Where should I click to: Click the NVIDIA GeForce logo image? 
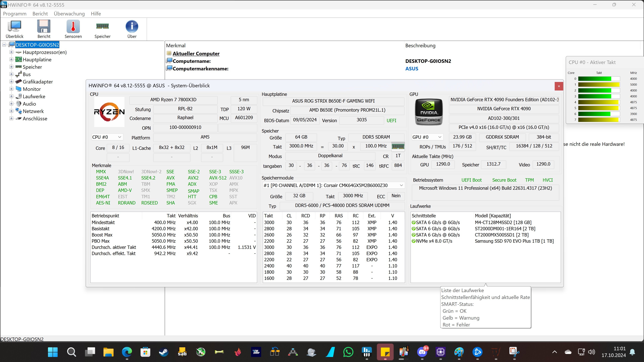click(x=428, y=112)
